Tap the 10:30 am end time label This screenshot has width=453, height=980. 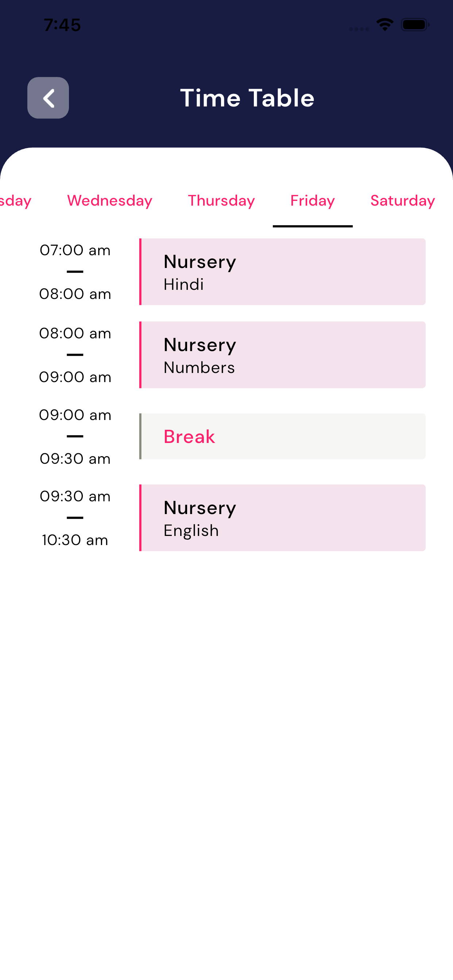[75, 540]
